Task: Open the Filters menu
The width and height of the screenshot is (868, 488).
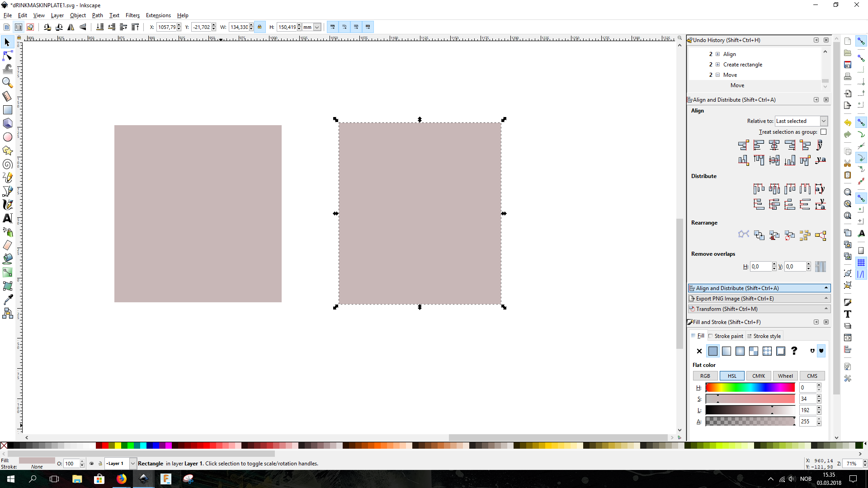Action: [x=132, y=15]
